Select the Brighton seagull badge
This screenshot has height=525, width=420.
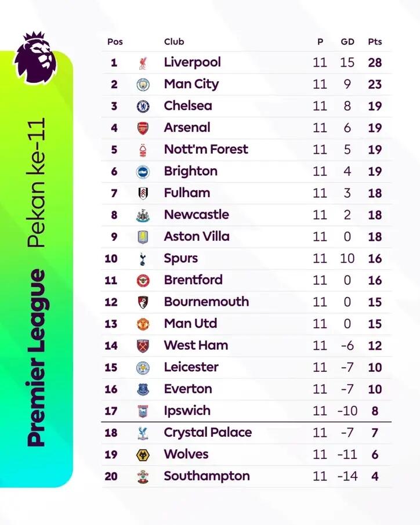[x=143, y=172]
